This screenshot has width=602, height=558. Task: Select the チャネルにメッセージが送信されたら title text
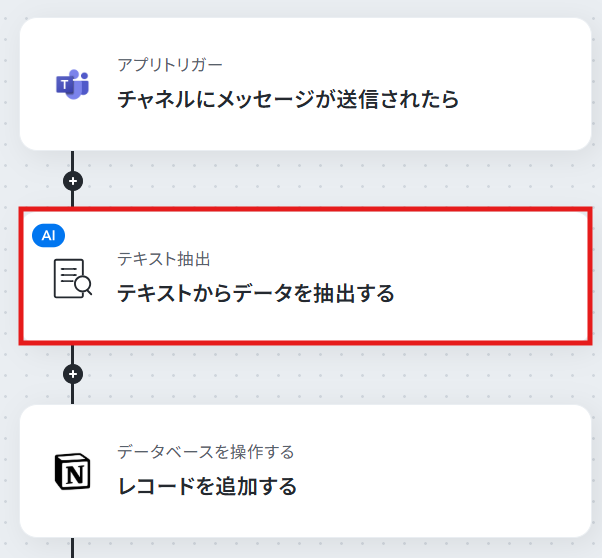288,99
